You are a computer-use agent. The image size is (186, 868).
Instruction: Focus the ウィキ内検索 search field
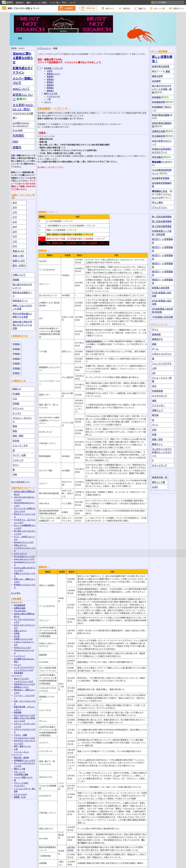[167, 2]
